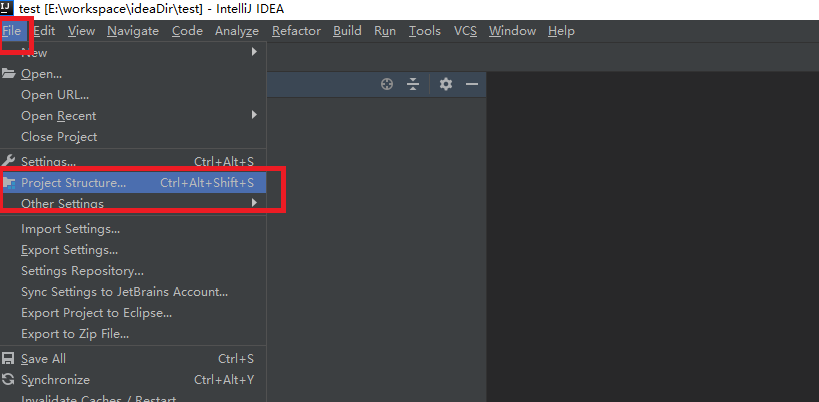Click the Open folder icon in File menu
Viewport: 819px width, 402px height.
(9, 73)
